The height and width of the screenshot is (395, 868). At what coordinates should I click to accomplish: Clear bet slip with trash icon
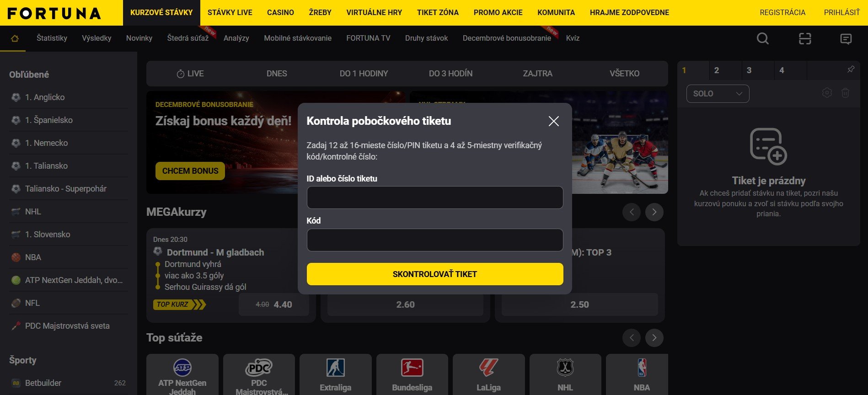(x=845, y=93)
